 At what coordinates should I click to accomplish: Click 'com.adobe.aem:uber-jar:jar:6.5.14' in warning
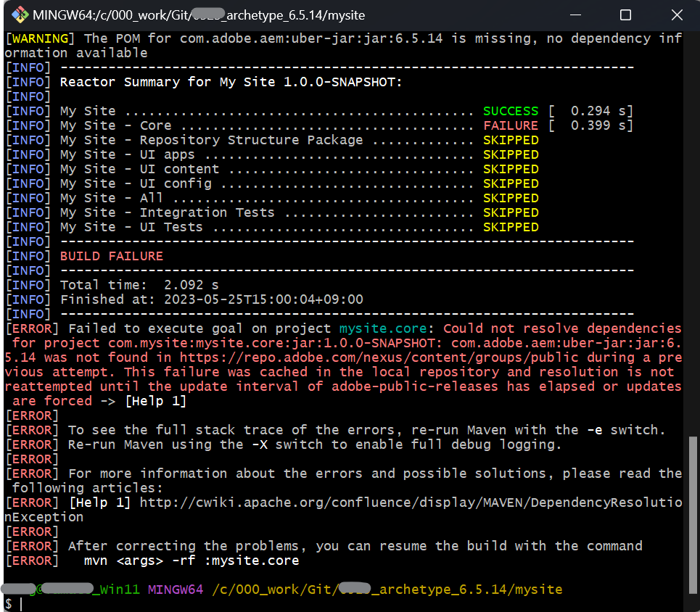tap(311, 38)
